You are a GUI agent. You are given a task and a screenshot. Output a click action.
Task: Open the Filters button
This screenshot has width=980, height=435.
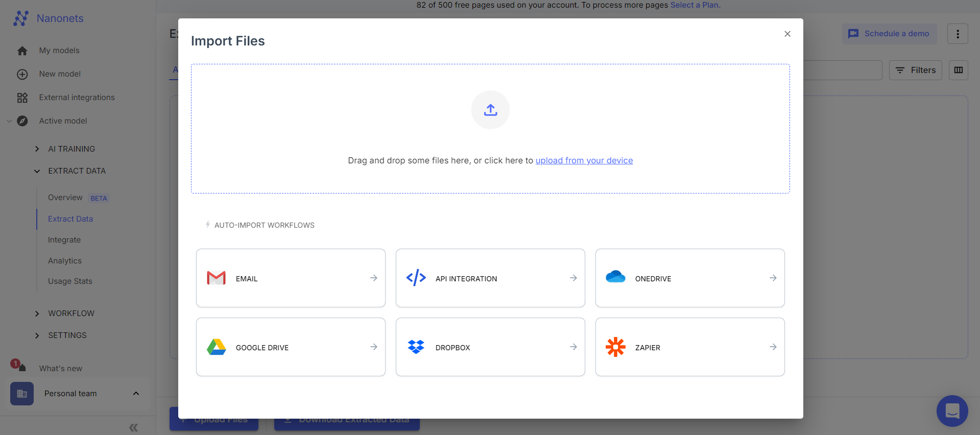(x=915, y=70)
